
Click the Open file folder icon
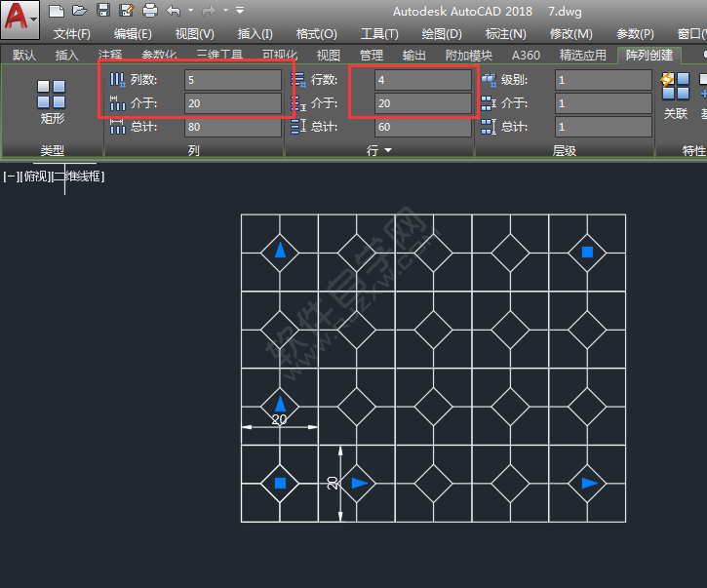pyautogui.click(x=80, y=11)
